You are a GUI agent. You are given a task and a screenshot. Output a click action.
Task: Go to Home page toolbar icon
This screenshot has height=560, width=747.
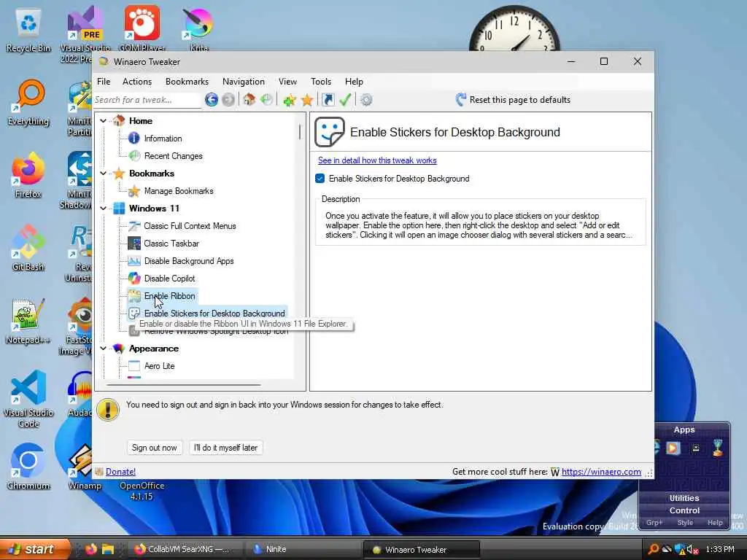click(x=249, y=99)
